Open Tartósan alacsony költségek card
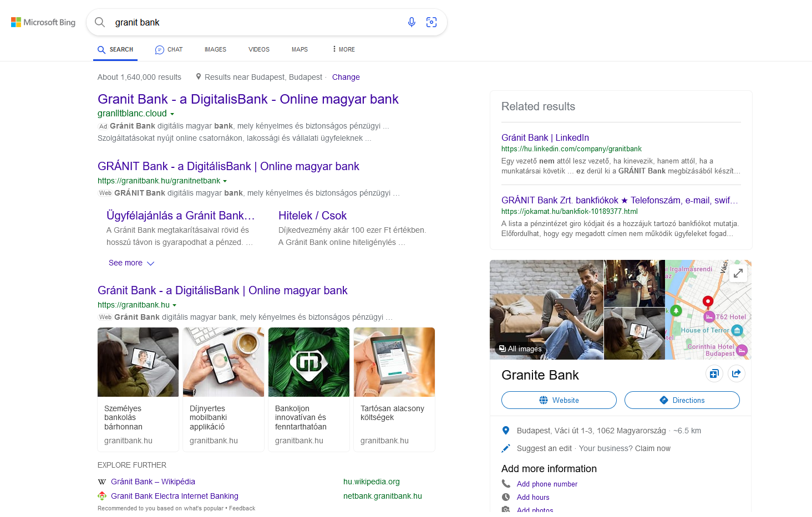 coord(394,390)
